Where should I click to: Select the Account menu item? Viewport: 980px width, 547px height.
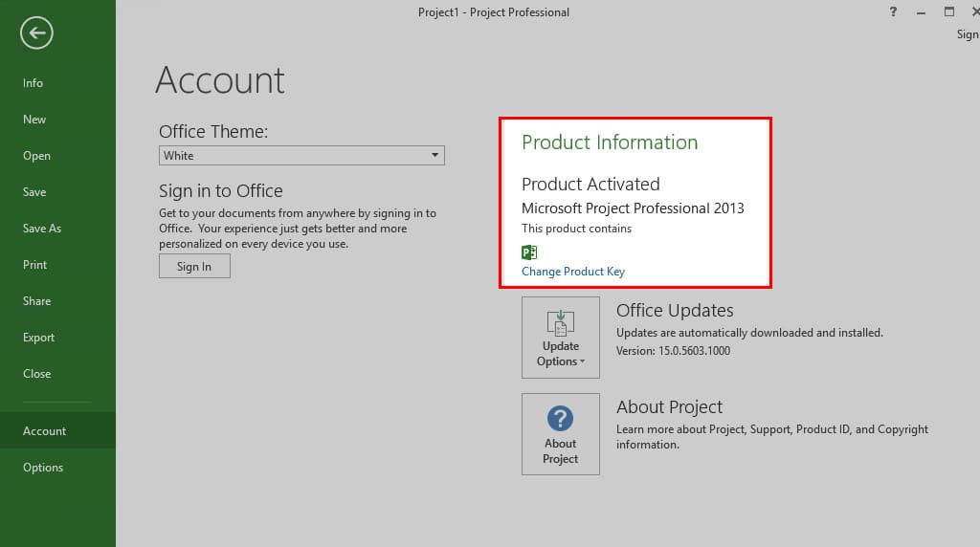click(x=57, y=431)
